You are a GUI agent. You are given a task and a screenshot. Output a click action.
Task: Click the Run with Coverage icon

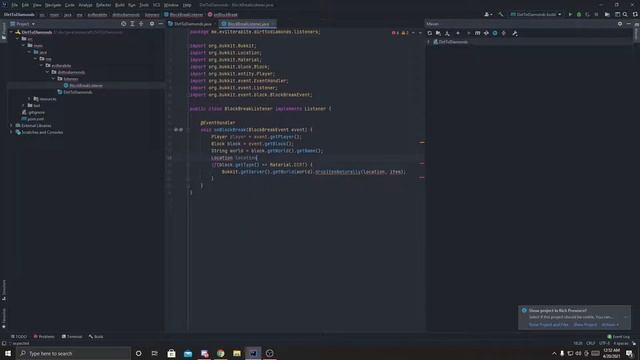(587, 14)
